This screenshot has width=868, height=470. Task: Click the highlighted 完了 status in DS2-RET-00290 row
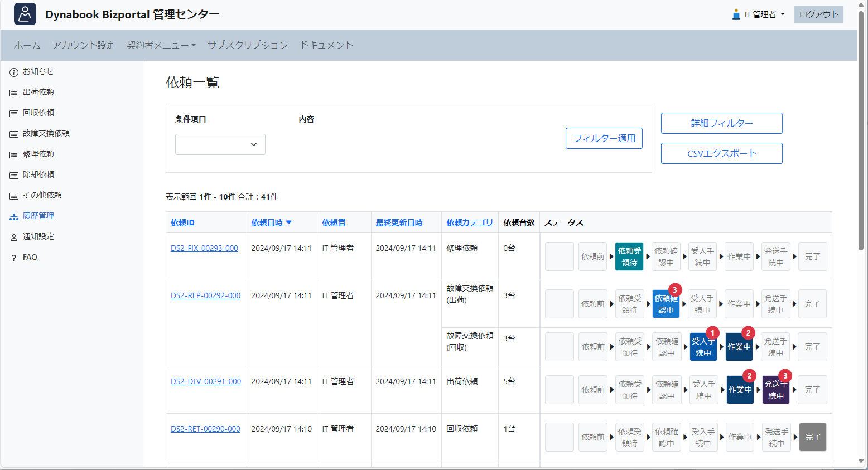813,437
